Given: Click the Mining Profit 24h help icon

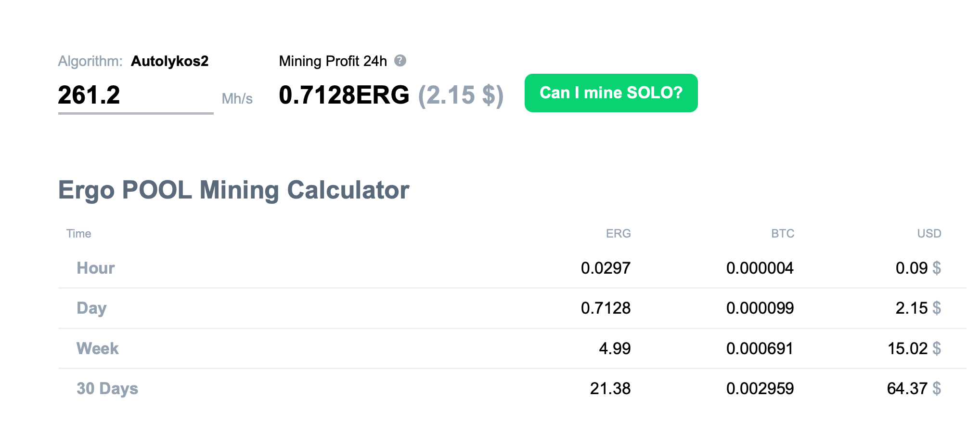Looking at the screenshot, I should point(400,61).
